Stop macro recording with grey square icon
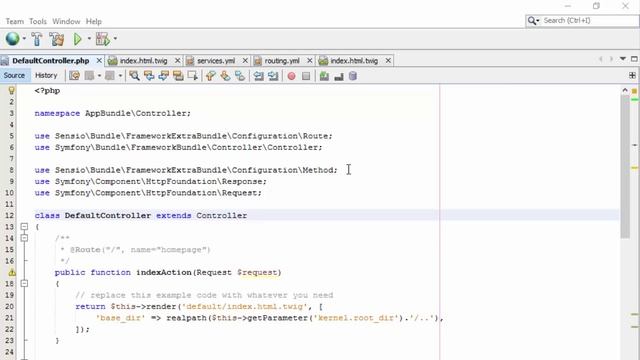Image resolution: width=640 pixels, height=360 pixels. [306, 76]
